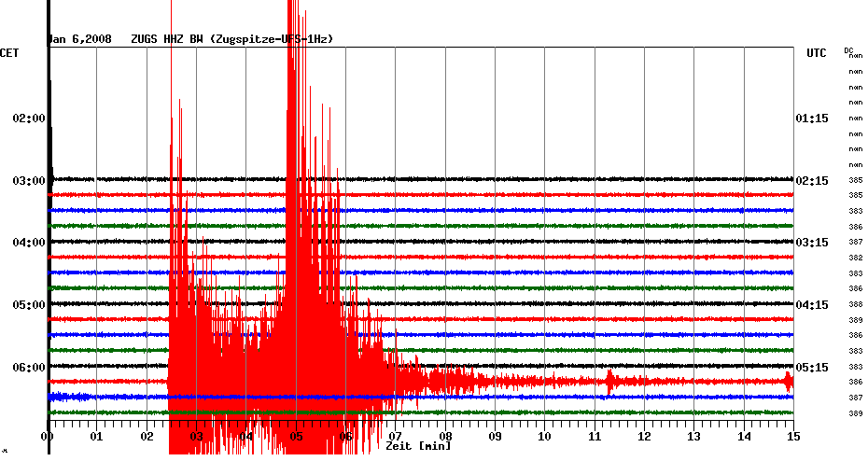
Task: Click minute marker "07" on time axis
Action: [395, 437]
